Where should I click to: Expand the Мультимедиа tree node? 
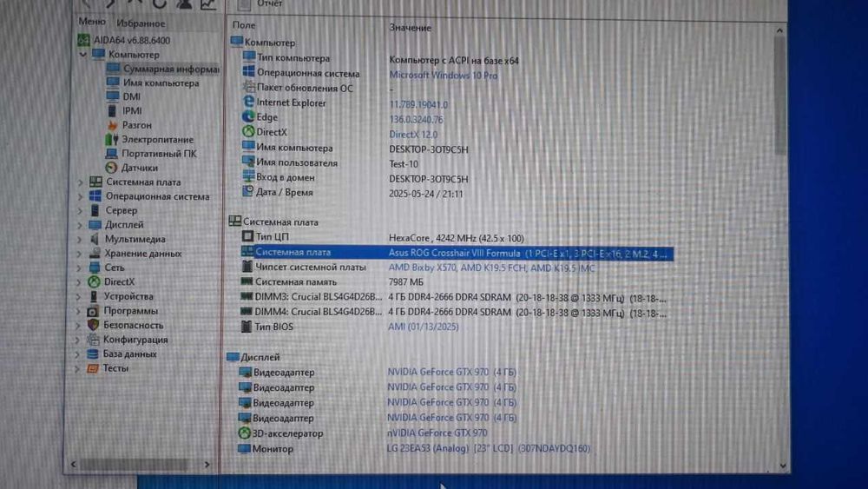[x=80, y=239]
